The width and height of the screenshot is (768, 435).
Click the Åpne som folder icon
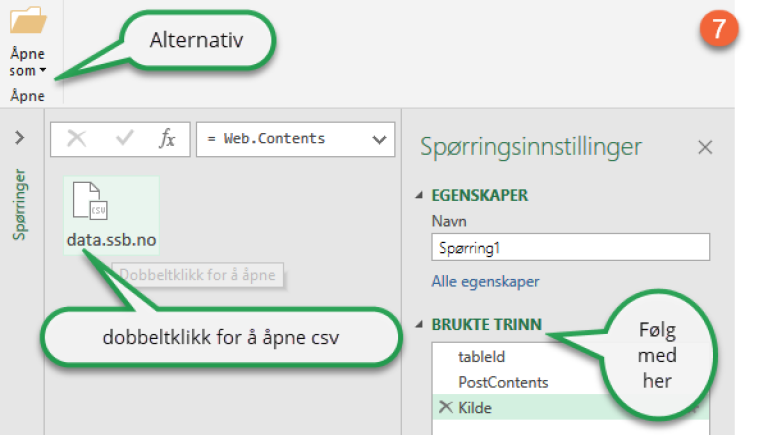click(x=28, y=22)
